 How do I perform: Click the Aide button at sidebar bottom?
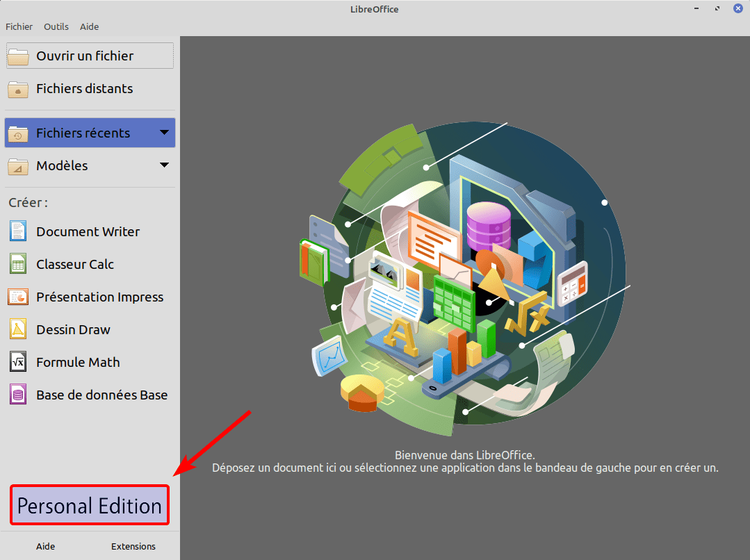point(45,546)
